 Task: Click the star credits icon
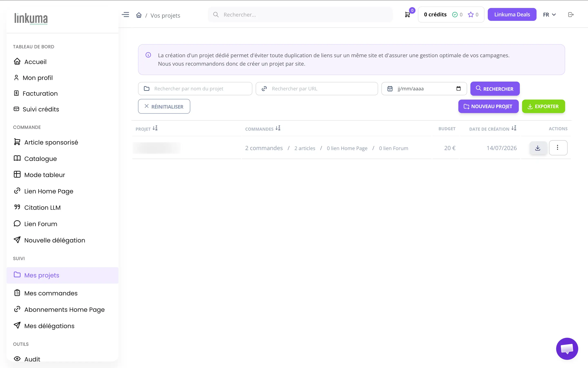coord(471,15)
